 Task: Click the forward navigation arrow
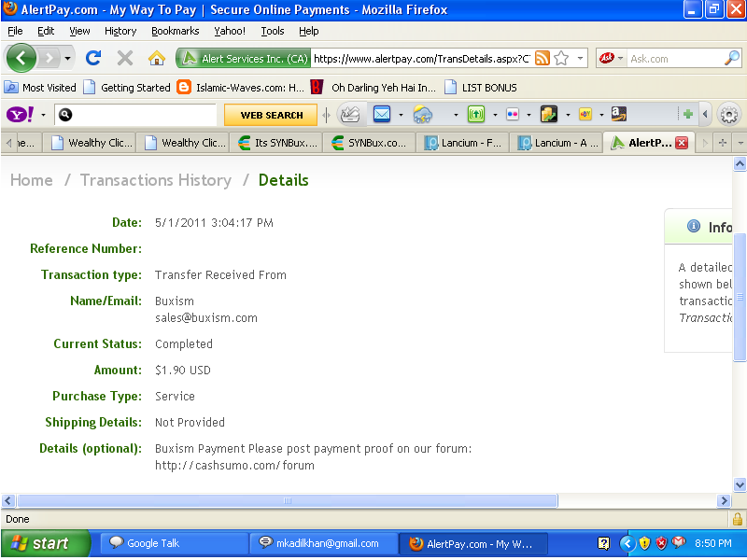coord(49,59)
